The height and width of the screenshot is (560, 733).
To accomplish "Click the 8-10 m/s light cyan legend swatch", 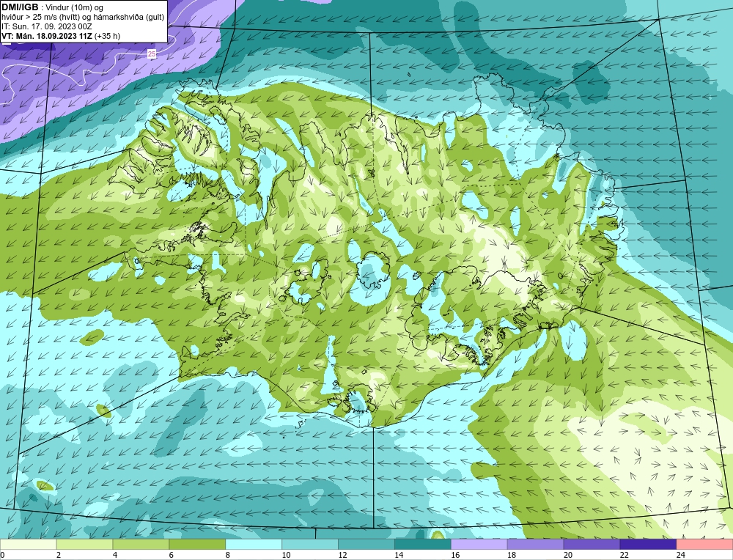I will pos(254,545).
